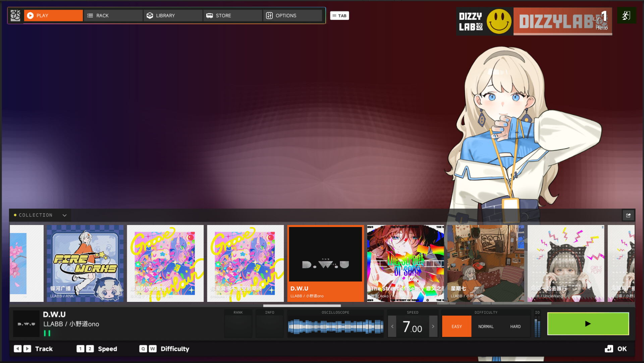
Task: Click the W key Difficulty icon
Action: 153,349
